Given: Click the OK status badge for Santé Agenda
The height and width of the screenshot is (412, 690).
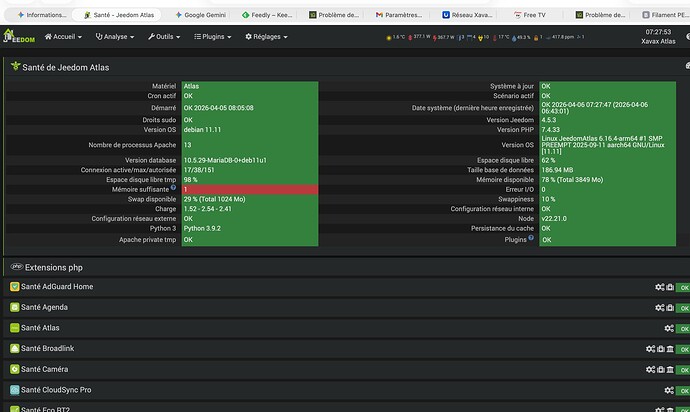Looking at the screenshot, I should pos(683,308).
